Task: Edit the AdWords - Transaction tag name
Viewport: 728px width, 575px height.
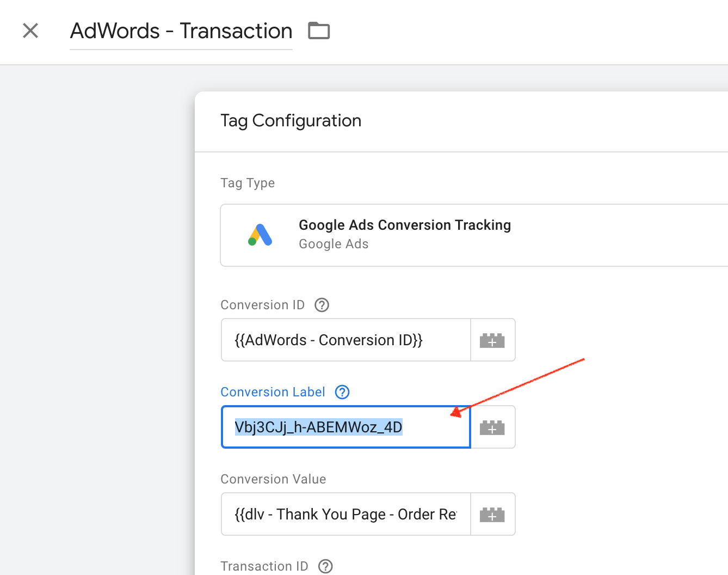Action: [x=181, y=31]
